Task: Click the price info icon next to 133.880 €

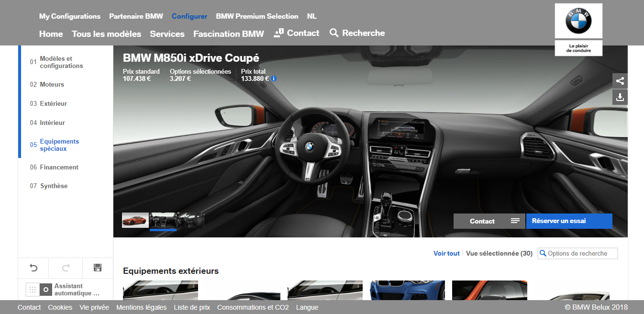Action: click(274, 78)
